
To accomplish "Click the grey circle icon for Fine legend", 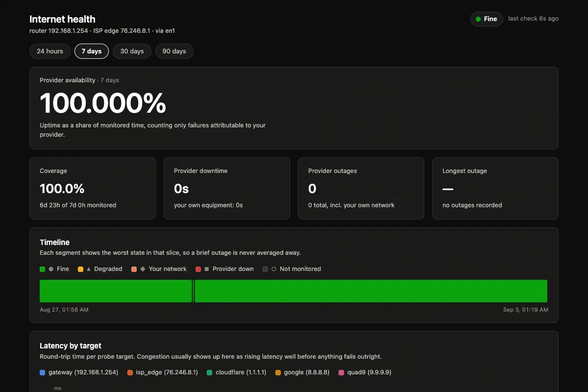I will click(x=51, y=269).
